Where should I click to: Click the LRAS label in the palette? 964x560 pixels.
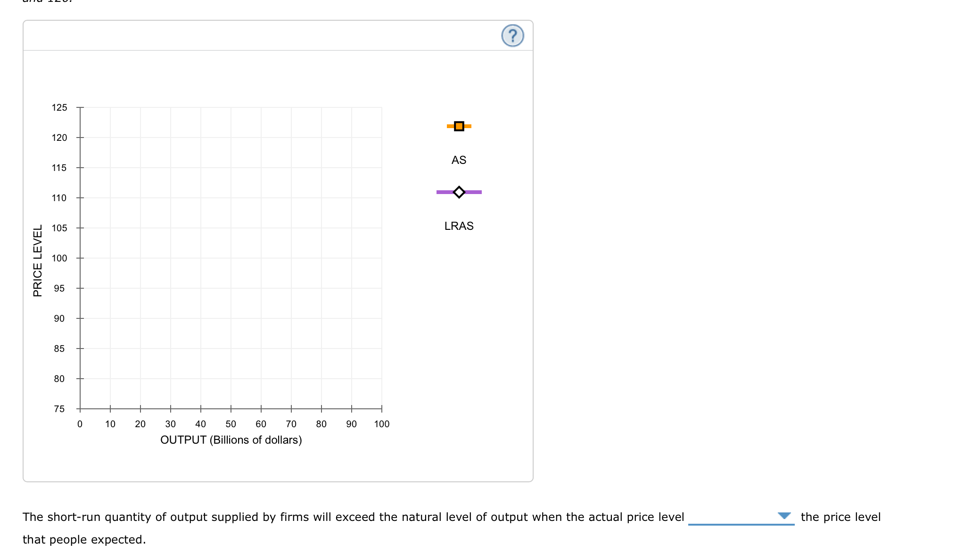[459, 226]
